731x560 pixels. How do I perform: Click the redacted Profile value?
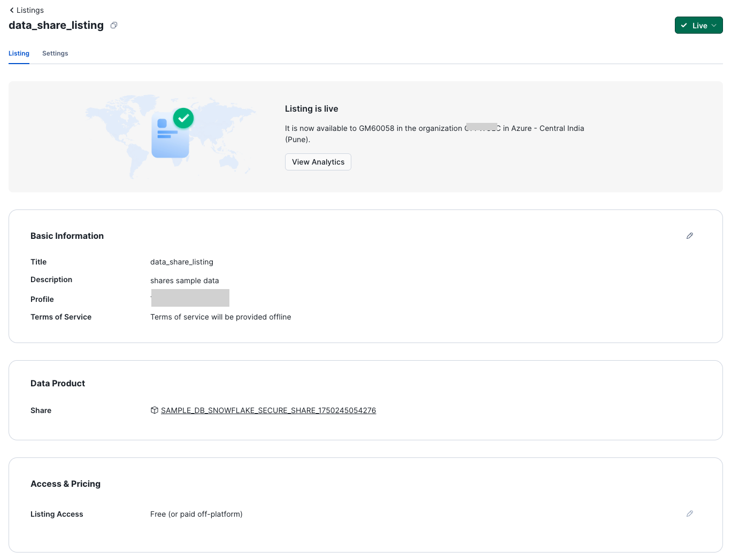(x=190, y=298)
